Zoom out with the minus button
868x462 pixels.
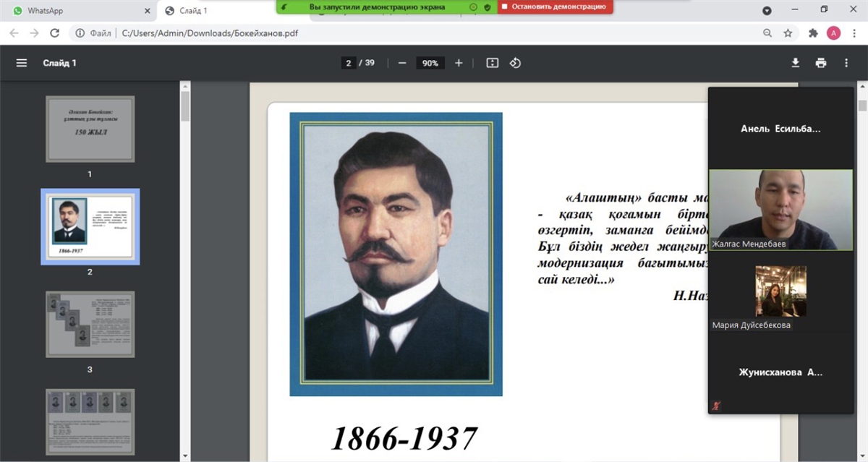coord(402,63)
